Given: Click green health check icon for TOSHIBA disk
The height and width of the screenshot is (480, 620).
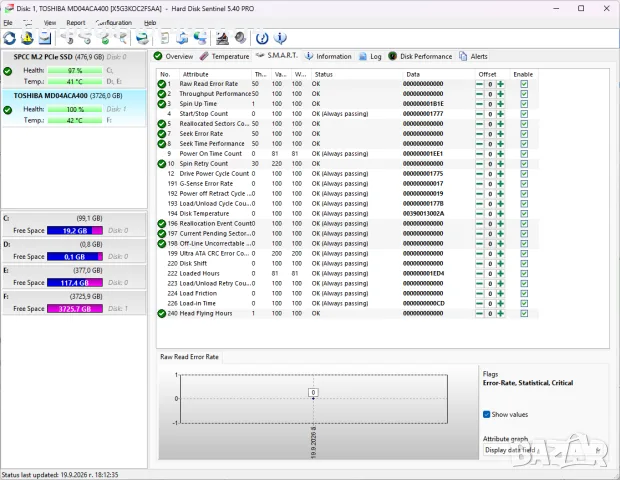Looking at the screenshot, I should (x=8, y=110).
